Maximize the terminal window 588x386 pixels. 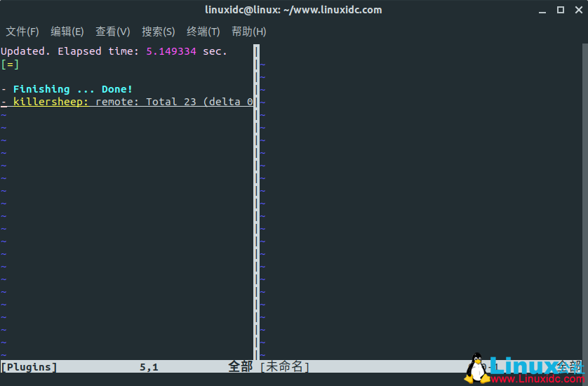tap(561, 10)
